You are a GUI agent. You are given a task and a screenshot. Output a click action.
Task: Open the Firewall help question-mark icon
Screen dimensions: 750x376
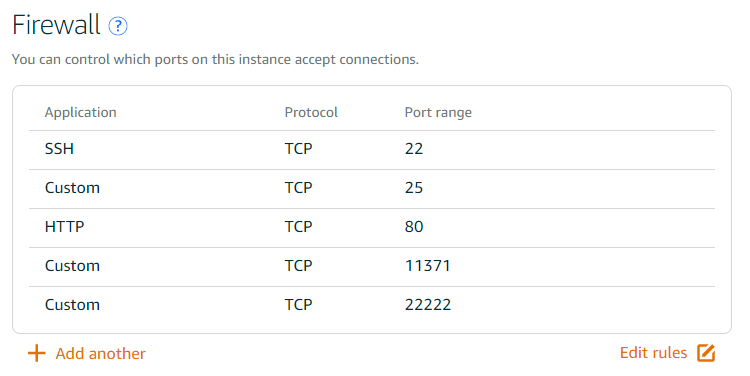point(118,26)
